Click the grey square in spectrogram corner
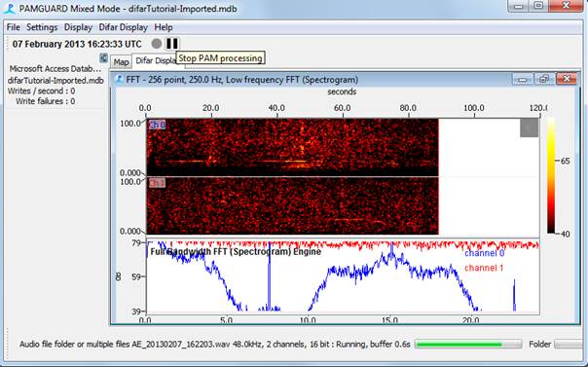 (530, 128)
